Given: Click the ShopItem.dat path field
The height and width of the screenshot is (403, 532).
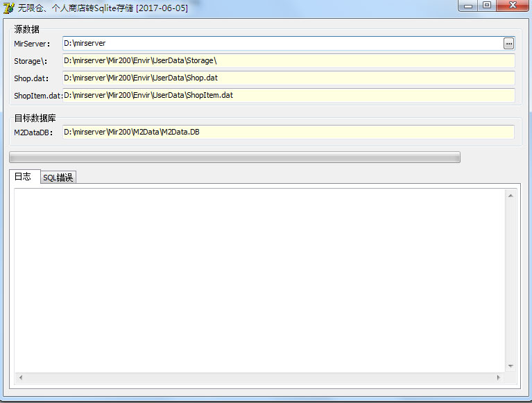Looking at the screenshot, I should 288,95.
